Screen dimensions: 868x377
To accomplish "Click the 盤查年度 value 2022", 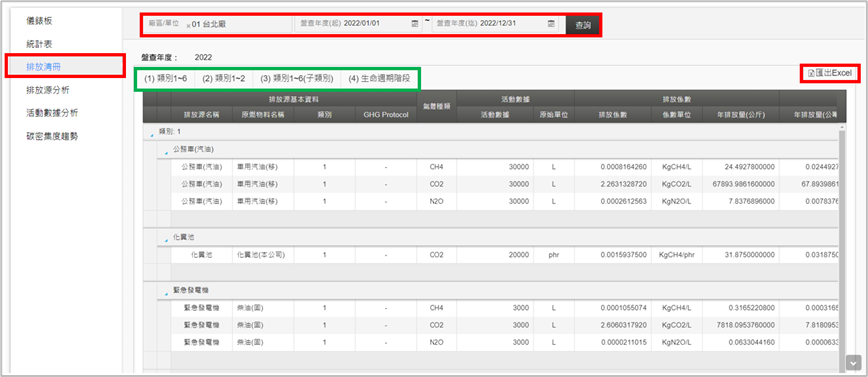I will tap(203, 57).
